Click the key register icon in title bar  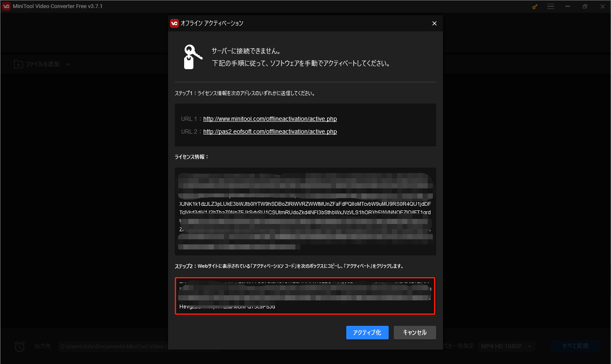pyautogui.click(x=535, y=6)
